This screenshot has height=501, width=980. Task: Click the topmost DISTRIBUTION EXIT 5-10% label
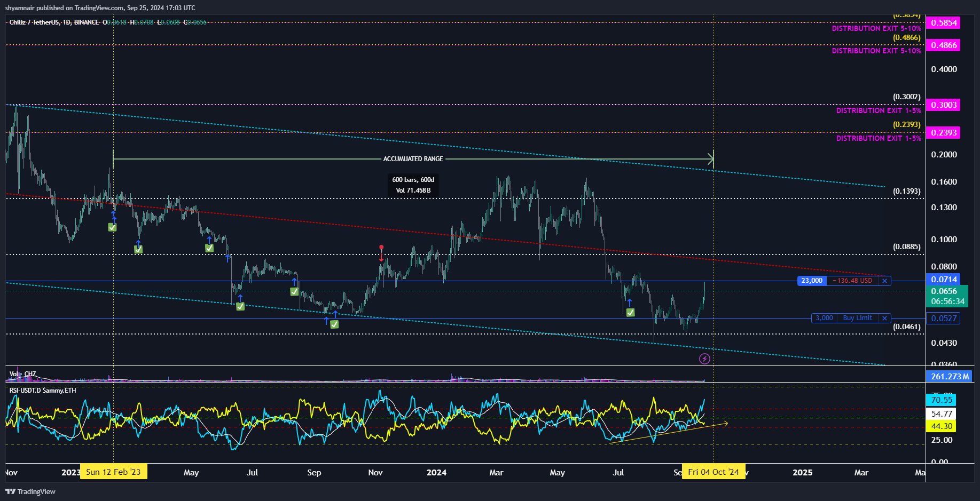pyautogui.click(x=876, y=29)
